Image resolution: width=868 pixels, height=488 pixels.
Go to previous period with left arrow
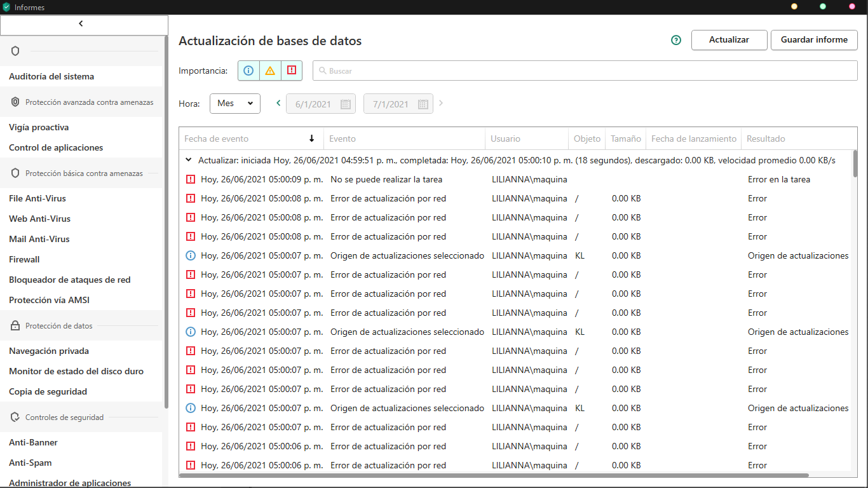pyautogui.click(x=278, y=103)
